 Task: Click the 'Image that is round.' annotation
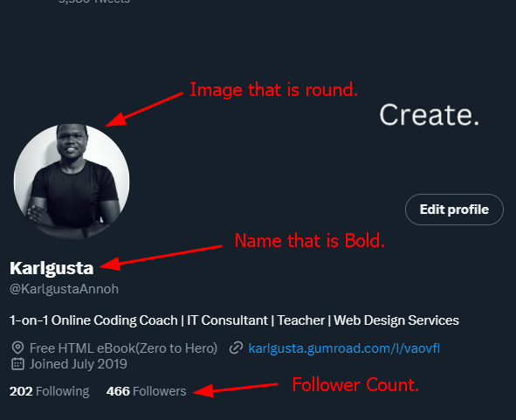coord(274,90)
